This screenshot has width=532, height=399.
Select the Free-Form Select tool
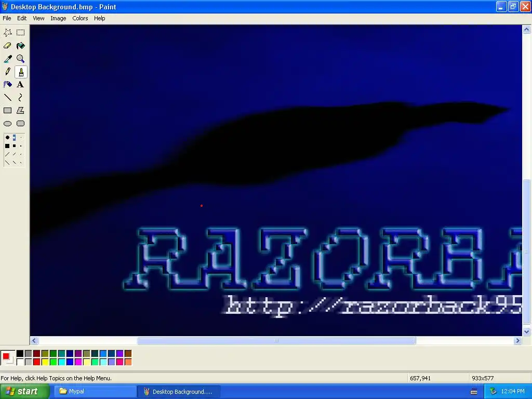(7, 33)
